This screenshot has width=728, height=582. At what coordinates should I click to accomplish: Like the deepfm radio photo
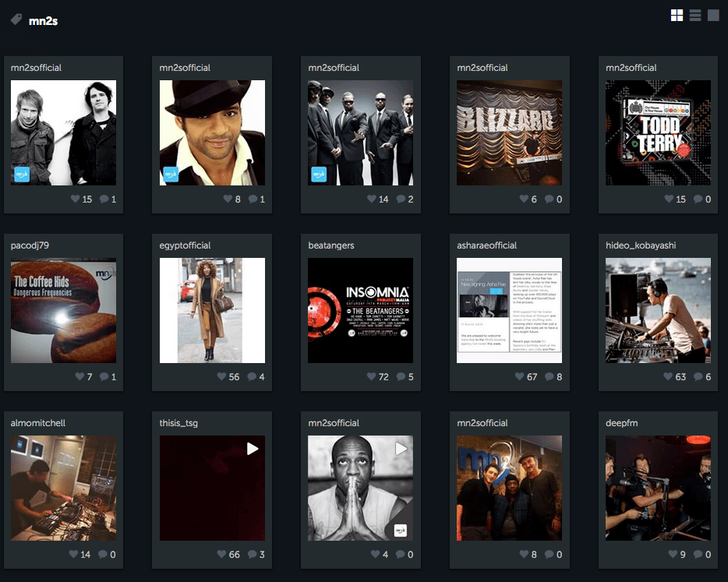coord(673,554)
